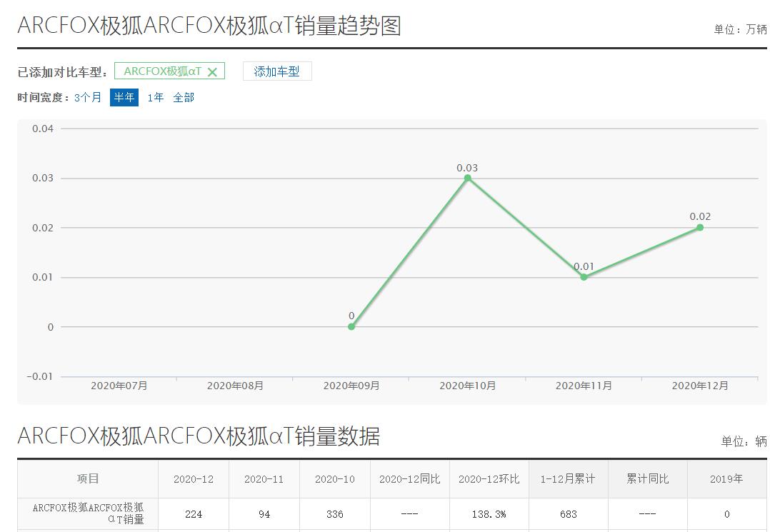The height and width of the screenshot is (532, 770).
Task: Click the 2020年10月 axis label
Action: [467, 386]
